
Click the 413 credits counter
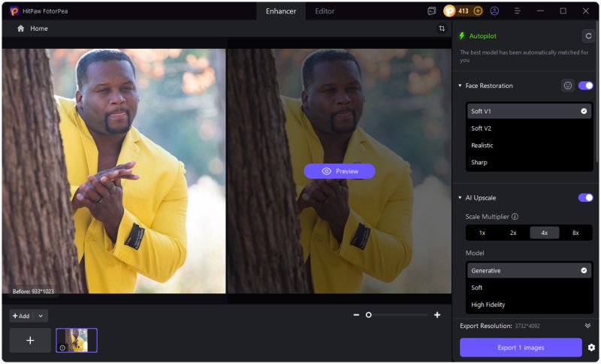(x=464, y=11)
